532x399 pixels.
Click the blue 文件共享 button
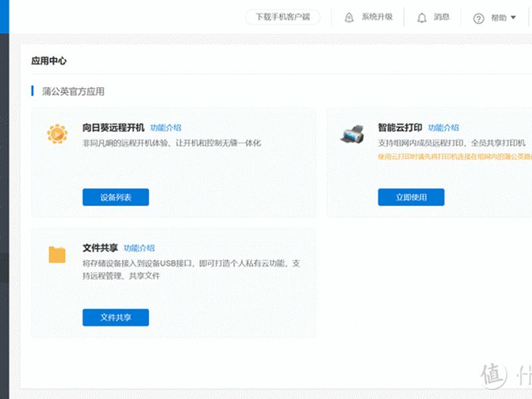pyautogui.click(x=116, y=317)
